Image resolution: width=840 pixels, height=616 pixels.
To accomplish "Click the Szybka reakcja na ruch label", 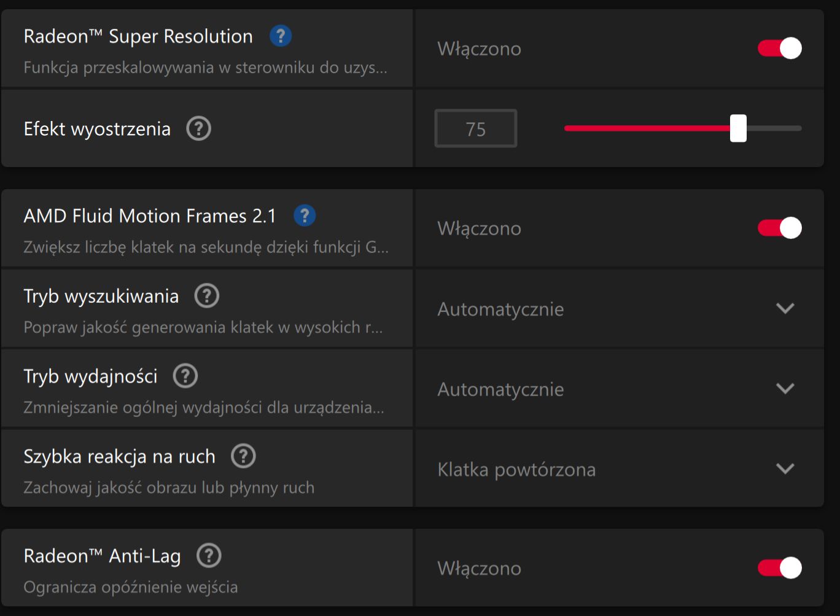I will 120,457.
